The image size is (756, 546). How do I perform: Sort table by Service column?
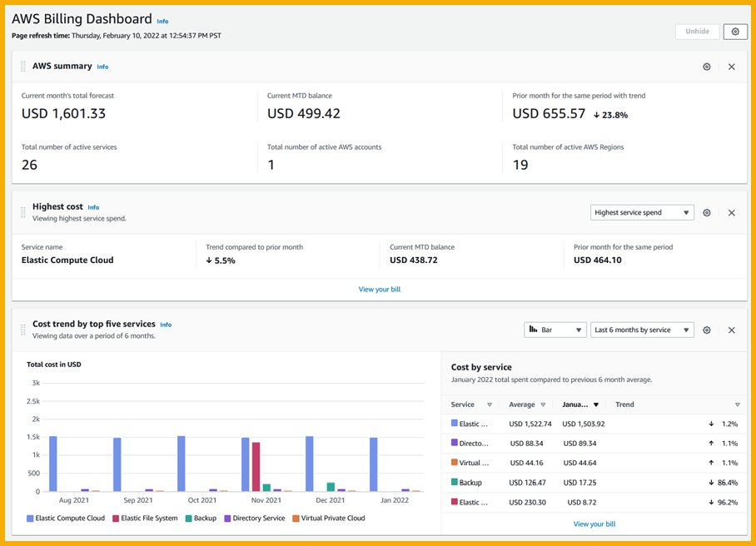click(x=490, y=405)
